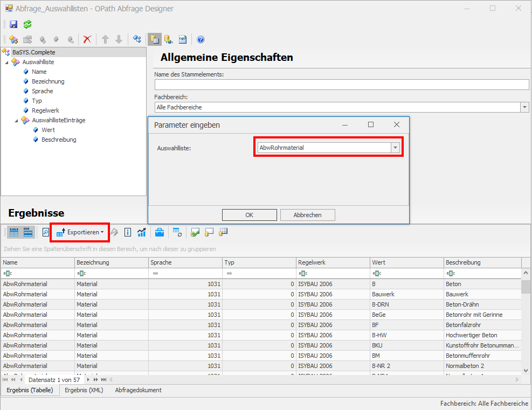Viewport: 532px width, 410px height.
Task: Save the query with the floppy disk icon
Action: (13, 24)
